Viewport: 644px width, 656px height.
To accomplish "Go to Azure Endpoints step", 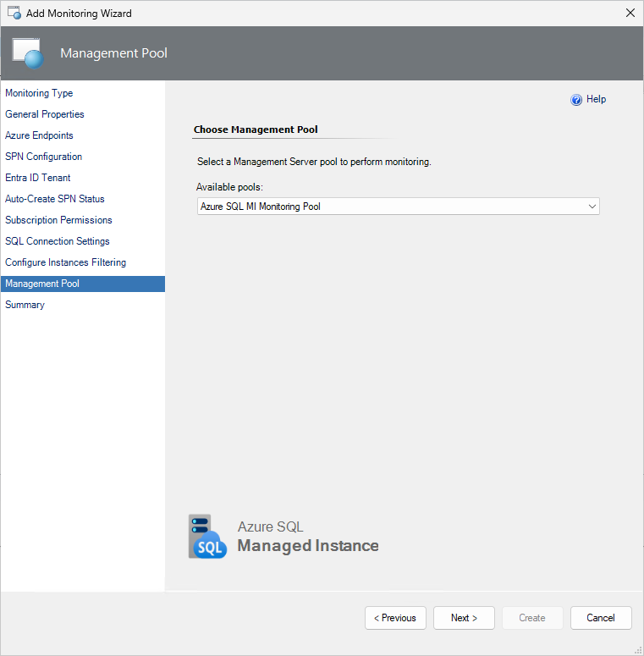I will [x=39, y=135].
